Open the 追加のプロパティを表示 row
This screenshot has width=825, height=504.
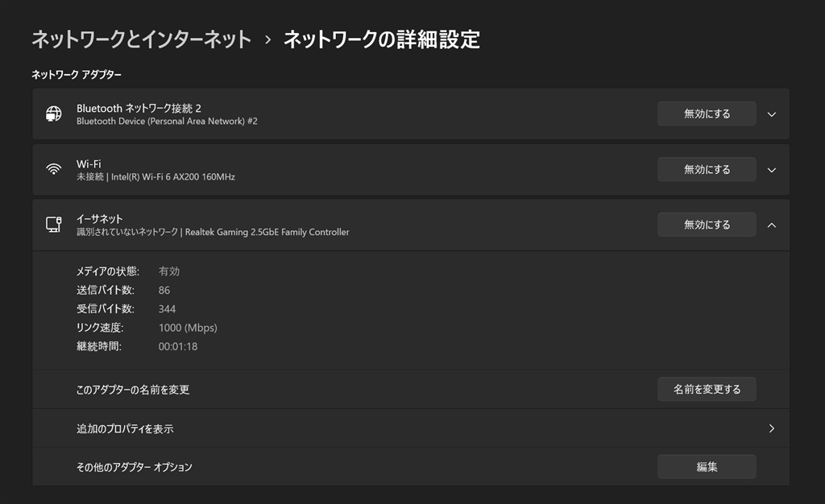[125, 429]
